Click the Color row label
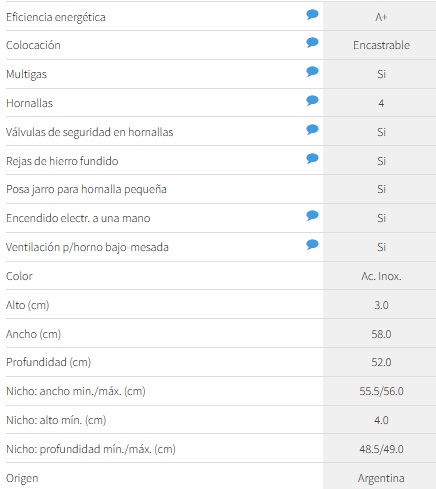 click(19, 276)
